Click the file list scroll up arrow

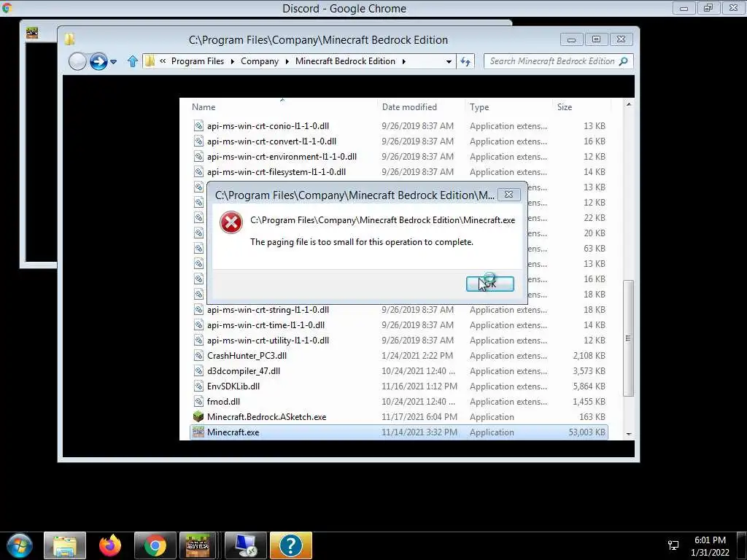(628, 104)
